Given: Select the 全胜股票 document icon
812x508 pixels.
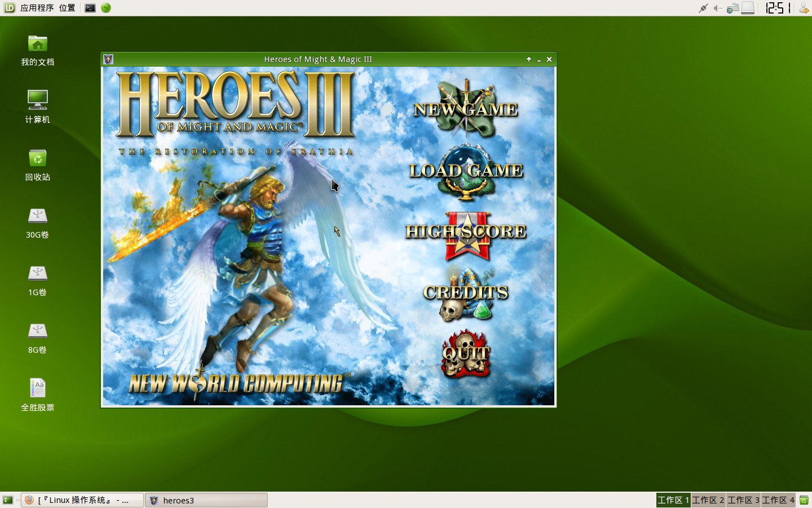Looking at the screenshot, I should pos(38,395).
